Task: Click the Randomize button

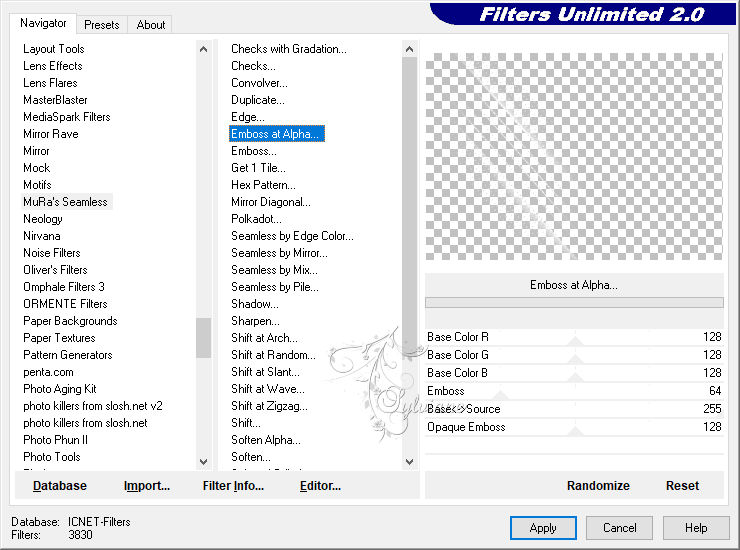Action: click(598, 485)
